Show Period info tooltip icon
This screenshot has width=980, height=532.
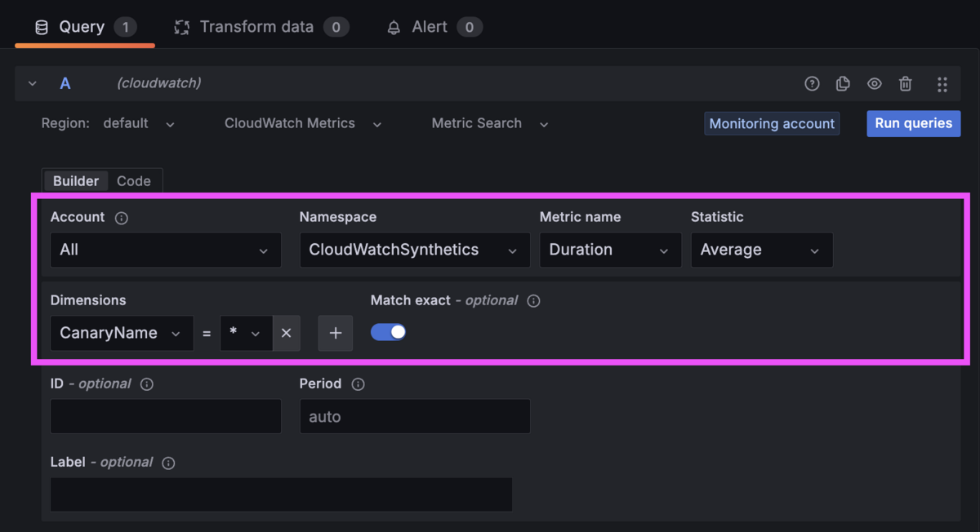click(358, 384)
